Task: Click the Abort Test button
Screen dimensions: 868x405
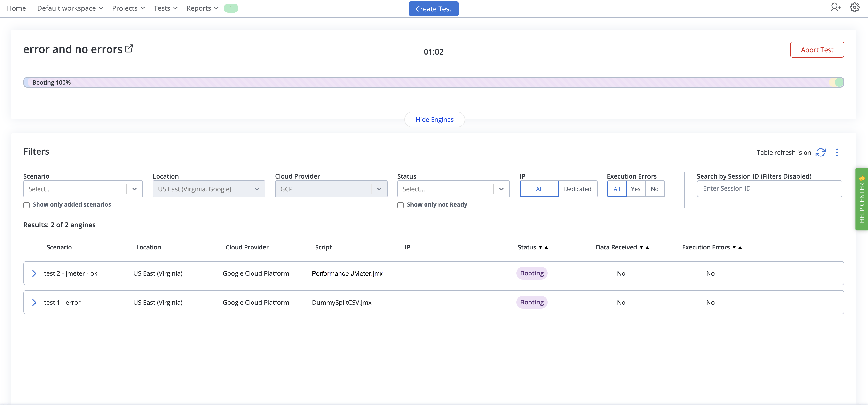Action: (817, 50)
